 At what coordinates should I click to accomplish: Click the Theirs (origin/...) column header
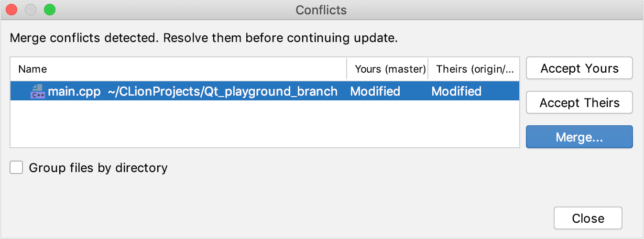(474, 69)
